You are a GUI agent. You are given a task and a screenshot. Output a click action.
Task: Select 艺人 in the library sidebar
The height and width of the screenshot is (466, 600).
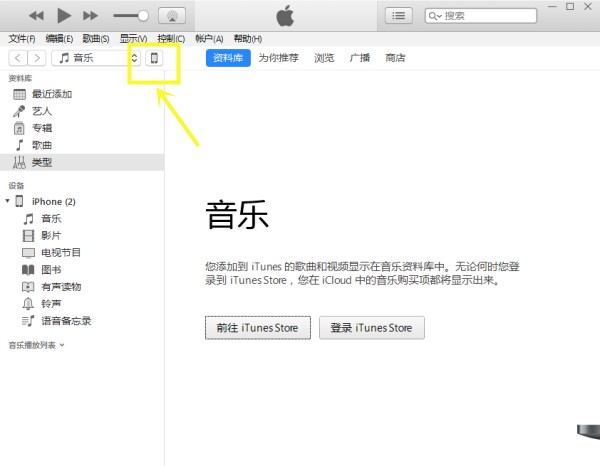(82, 111)
